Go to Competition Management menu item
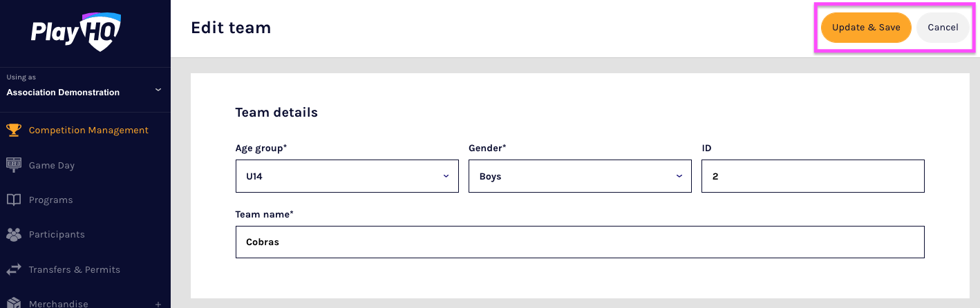Viewport: 980px width, 308px height. coord(88,130)
